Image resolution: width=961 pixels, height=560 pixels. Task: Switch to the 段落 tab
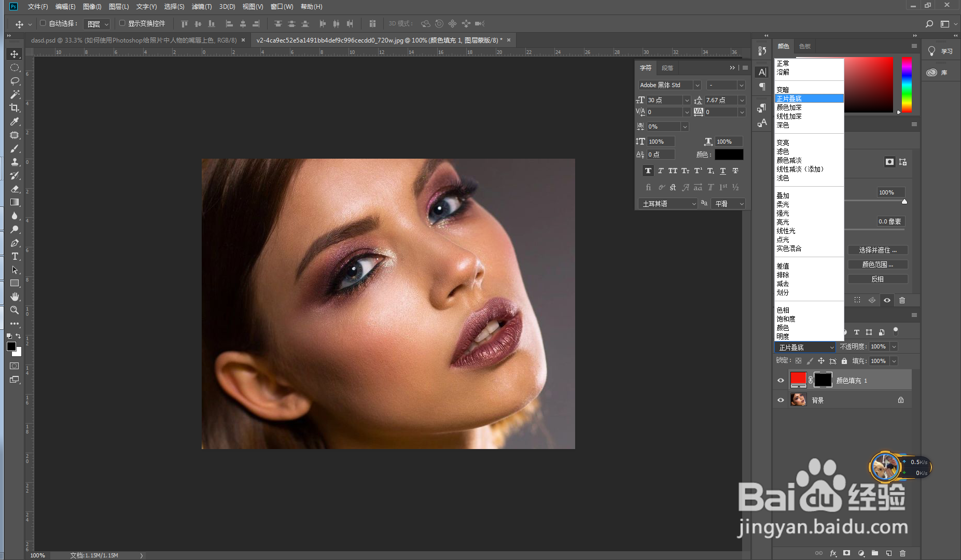tap(668, 68)
